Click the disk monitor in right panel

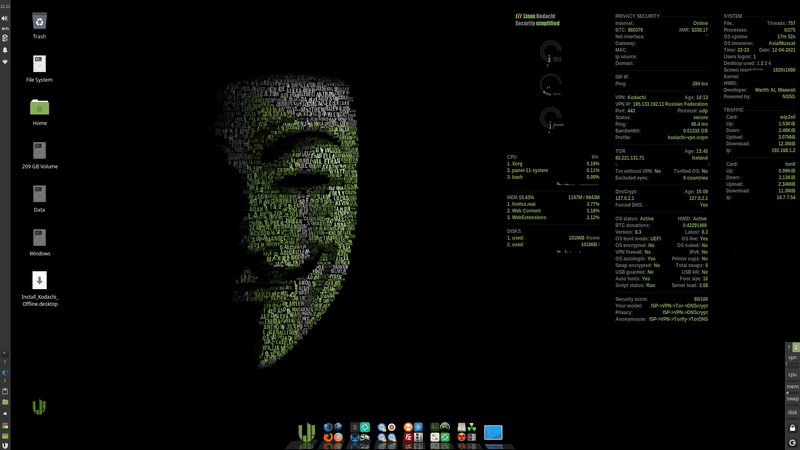(x=792, y=414)
